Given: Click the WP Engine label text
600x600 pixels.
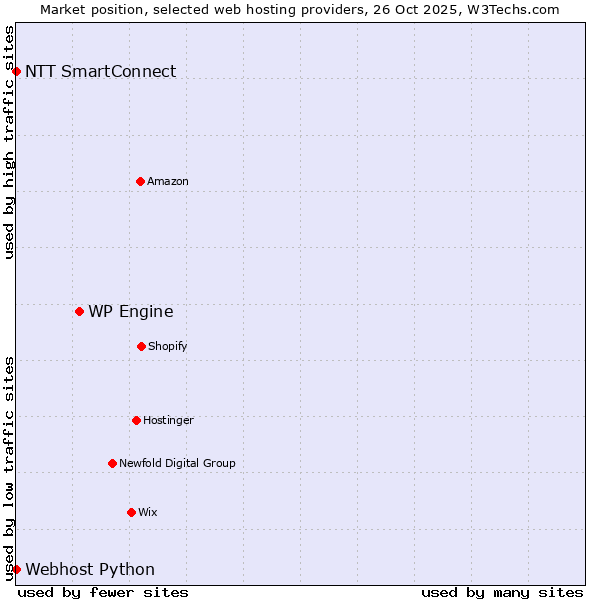Looking at the screenshot, I should [x=131, y=311].
